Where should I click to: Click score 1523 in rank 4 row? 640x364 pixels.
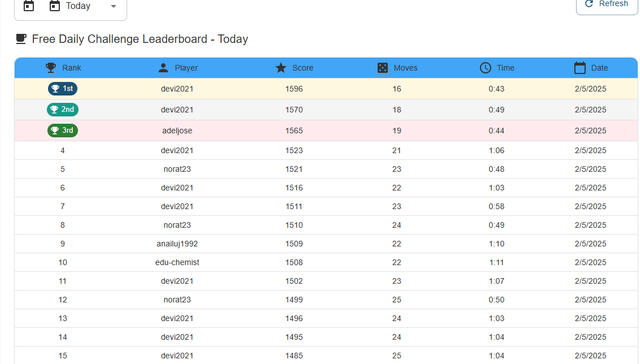tap(294, 150)
